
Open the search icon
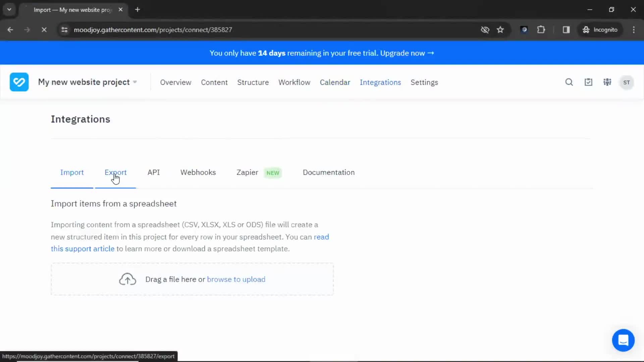(569, 82)
